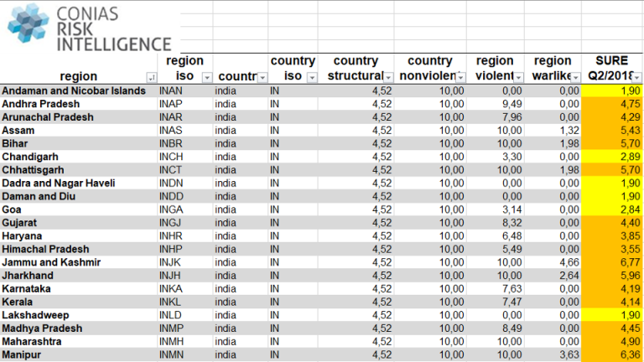Open the country nonviolent filter dropdown
The width and height of the screenshot is (644, 362).
click(460, 77)
